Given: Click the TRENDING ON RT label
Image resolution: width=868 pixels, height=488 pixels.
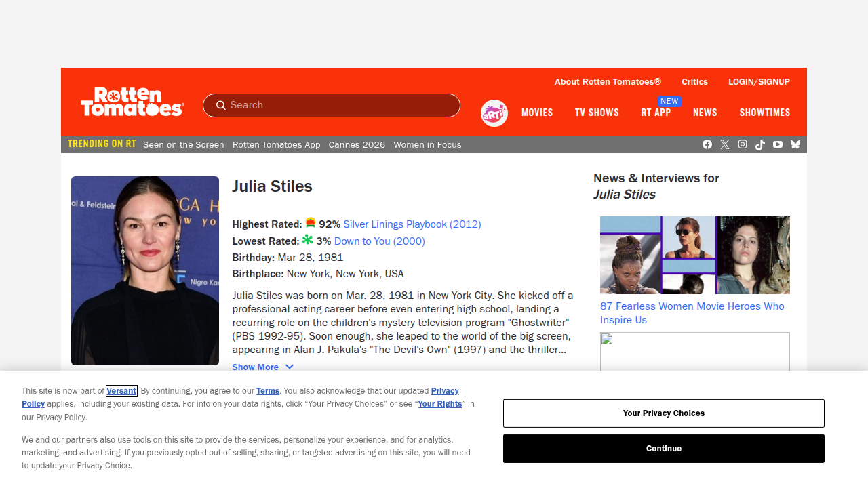Looking at the screenshot, I should 102,144.
